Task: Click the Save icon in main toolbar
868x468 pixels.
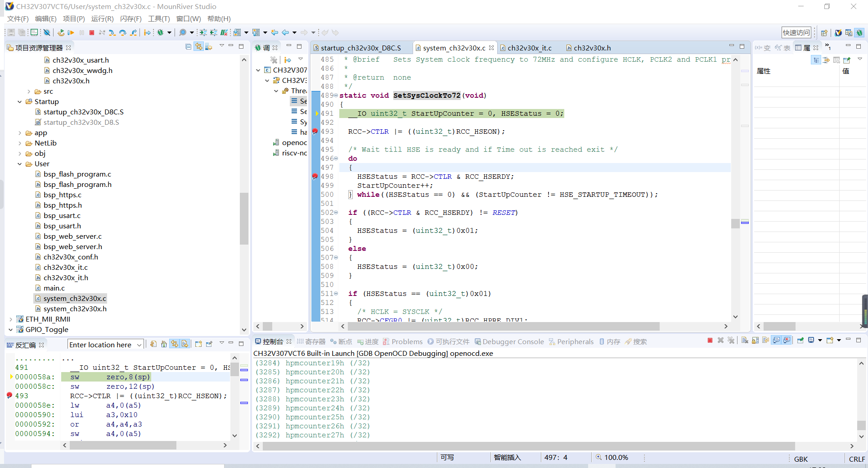Action: point(11,32)
